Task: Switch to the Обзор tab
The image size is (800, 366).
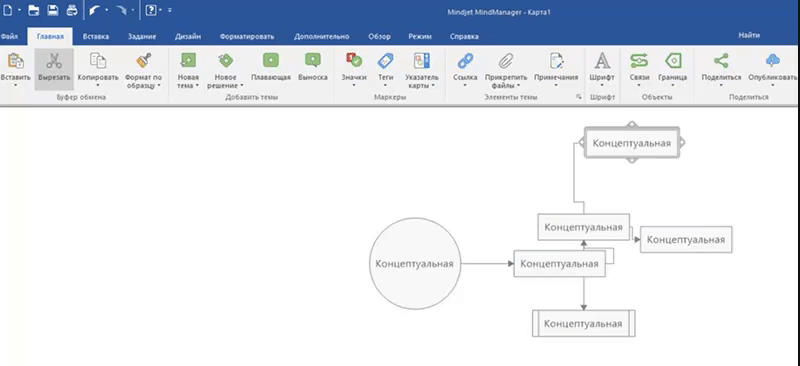Action: coord(380,36)
